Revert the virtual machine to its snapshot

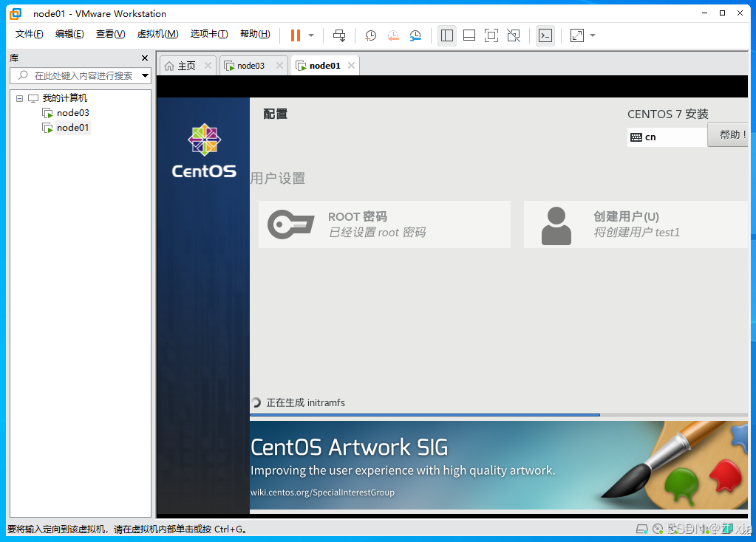coord(393,35)
